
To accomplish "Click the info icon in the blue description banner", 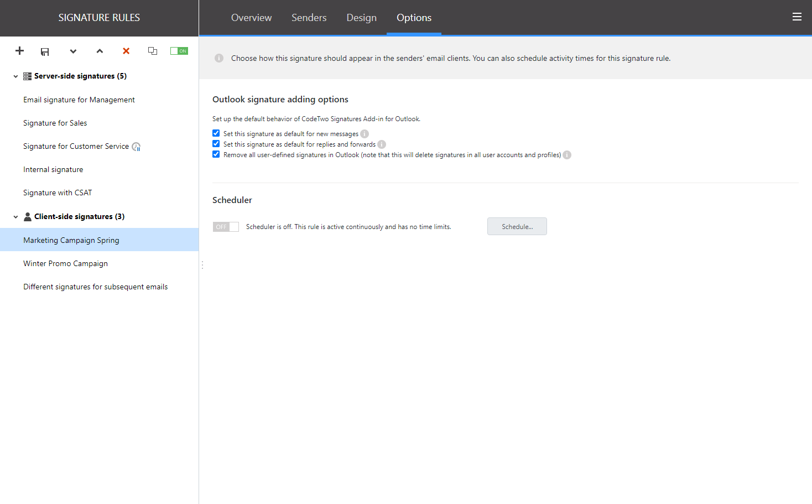I will click(218, 58).
